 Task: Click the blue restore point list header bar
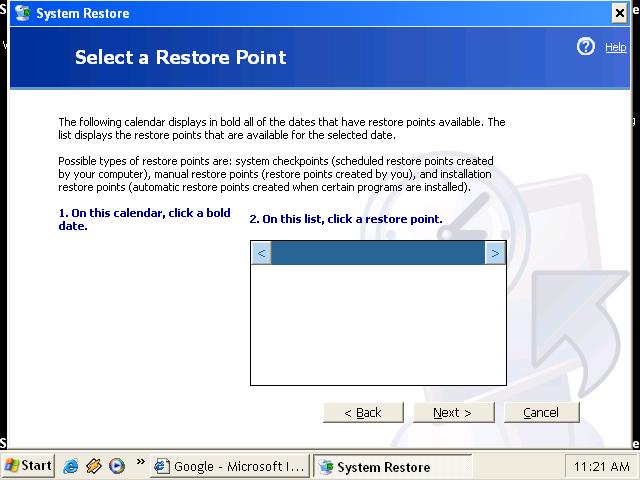378,253
